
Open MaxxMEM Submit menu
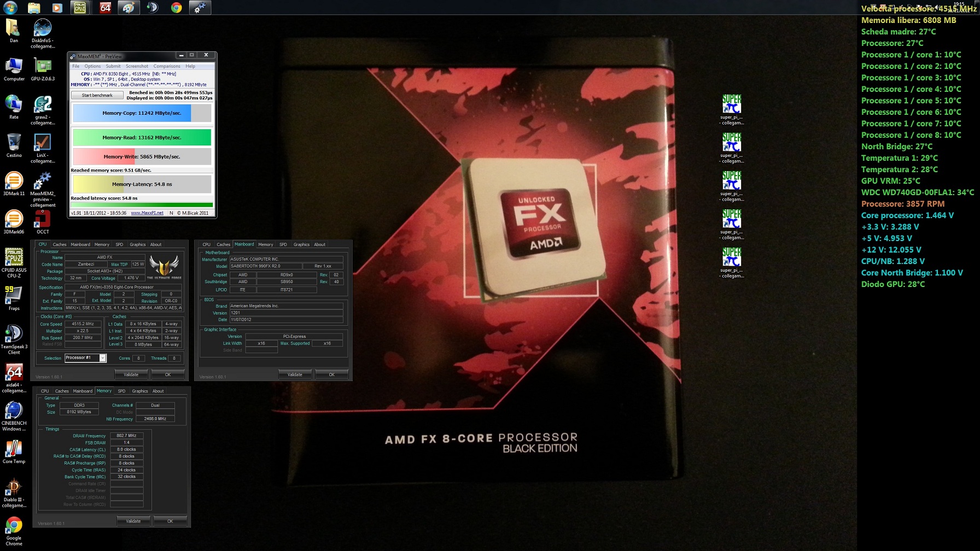tap(113, 66)
